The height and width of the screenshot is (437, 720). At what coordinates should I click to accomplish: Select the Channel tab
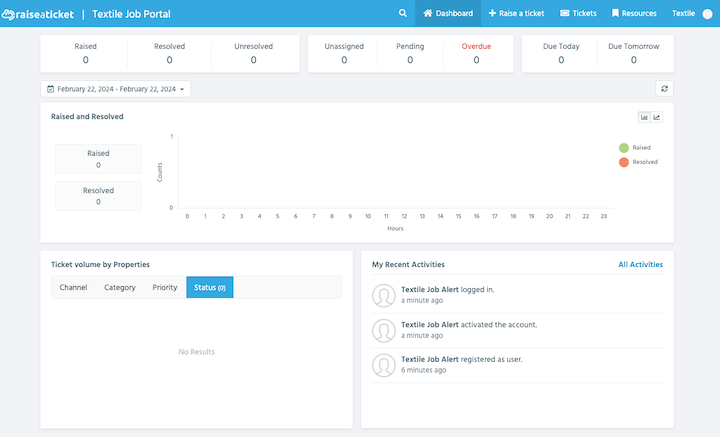[73, 287]
